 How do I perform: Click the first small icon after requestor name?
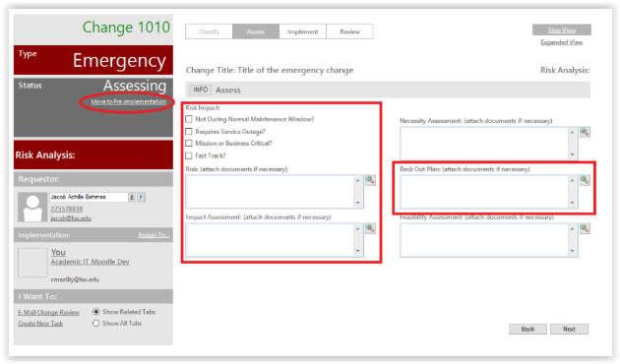coord(132,197)
